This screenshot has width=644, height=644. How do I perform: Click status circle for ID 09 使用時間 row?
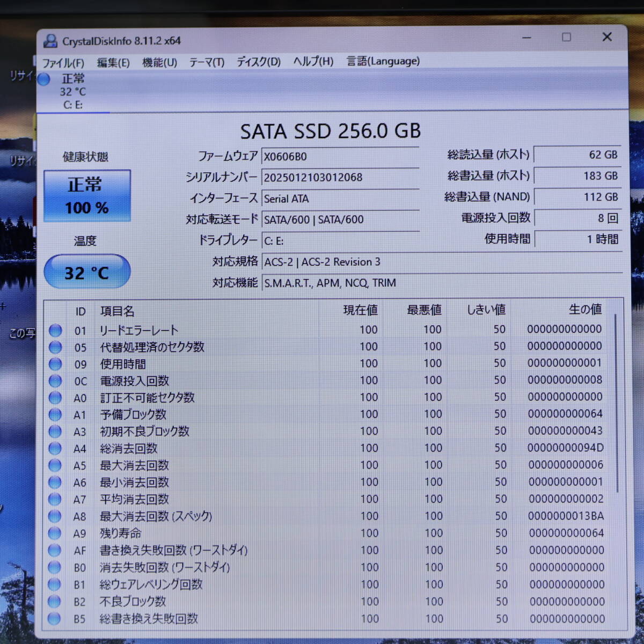[x=55, y=364]
